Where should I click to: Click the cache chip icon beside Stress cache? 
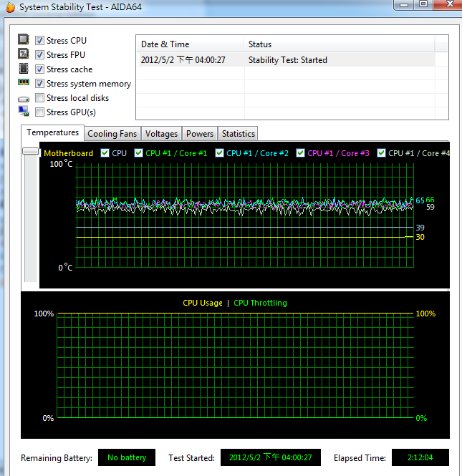click(24, 69)
